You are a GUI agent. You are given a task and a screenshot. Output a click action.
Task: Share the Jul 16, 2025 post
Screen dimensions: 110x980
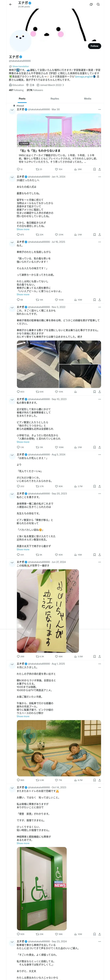click(x=99, y=300)
